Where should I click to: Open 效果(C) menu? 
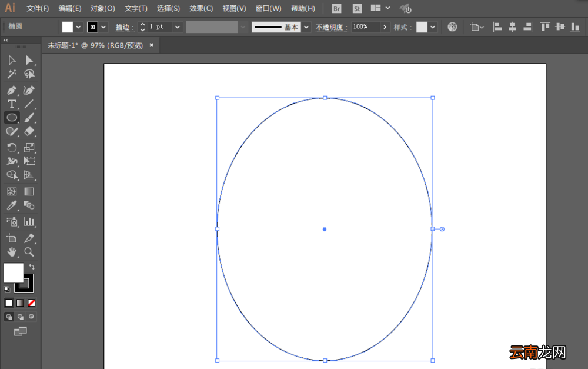pos(201,8)
